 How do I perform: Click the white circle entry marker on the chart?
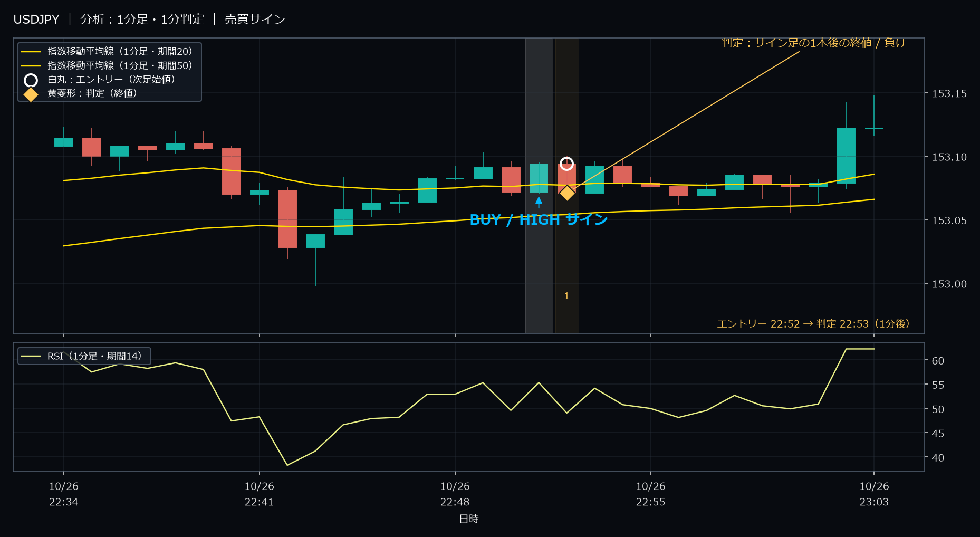coord(566,164)
